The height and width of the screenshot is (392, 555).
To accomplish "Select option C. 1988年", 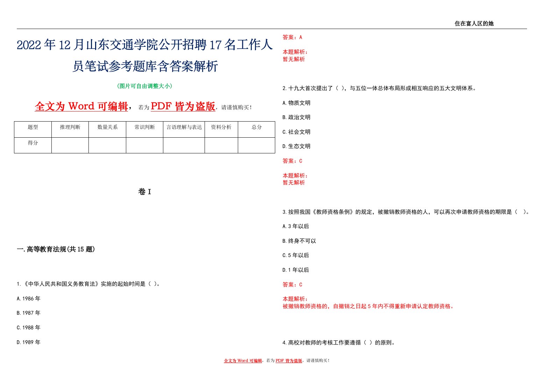I will (x=29, y=328).
